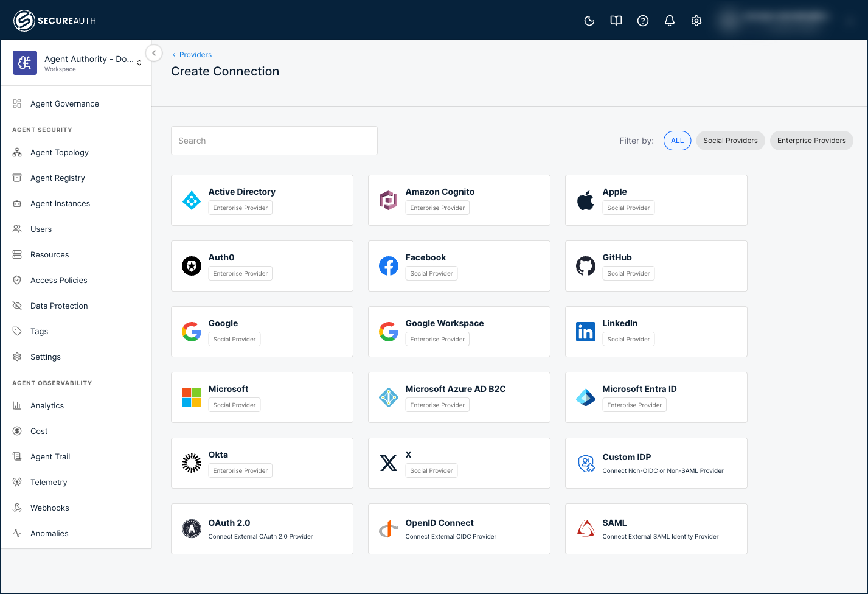
Task: Click the Agent Trail icon
Action: click(x=17, y=457)
